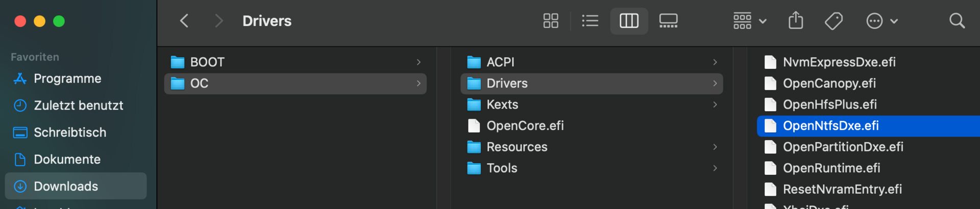The image size is (980, 209).
Task: Select Schreibtisch in the sidebar
Action: click(70, 133)
